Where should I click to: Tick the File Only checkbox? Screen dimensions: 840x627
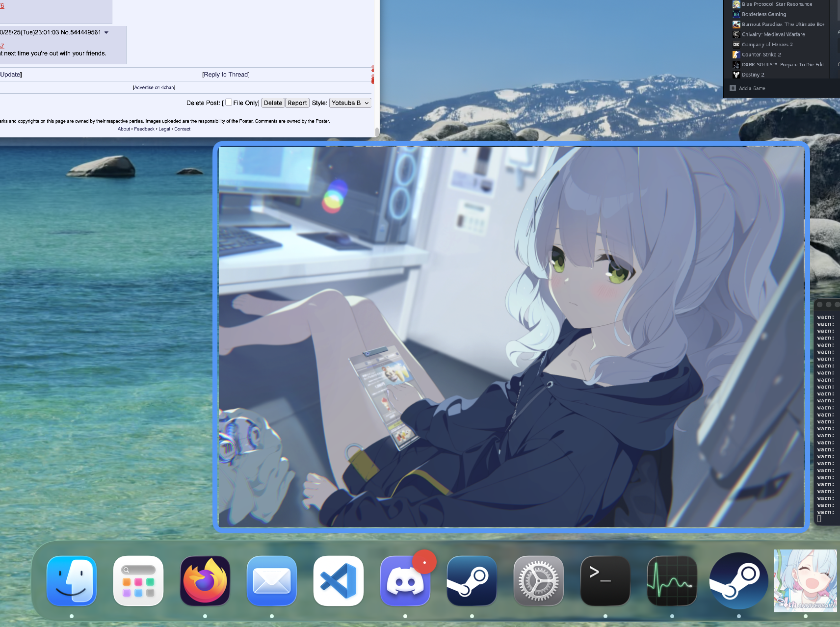(229, 103)
